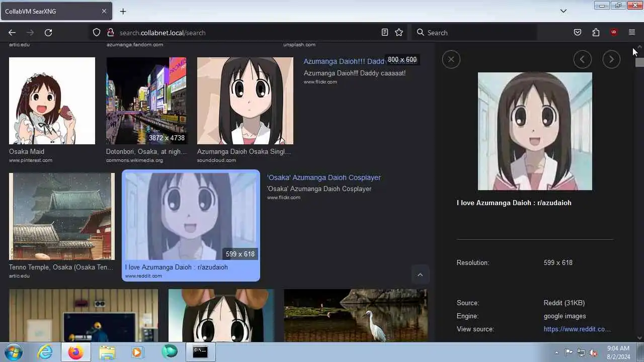The height and width of the screenshot is (362, 644).
Task: Click the '599 x 618' resolution value
Action: (x=558, y=262)
